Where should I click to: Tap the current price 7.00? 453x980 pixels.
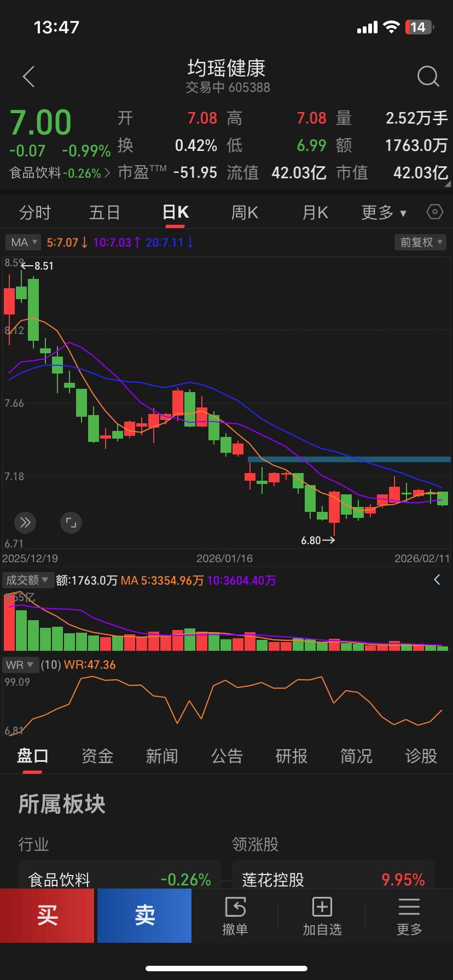[41, 122]
